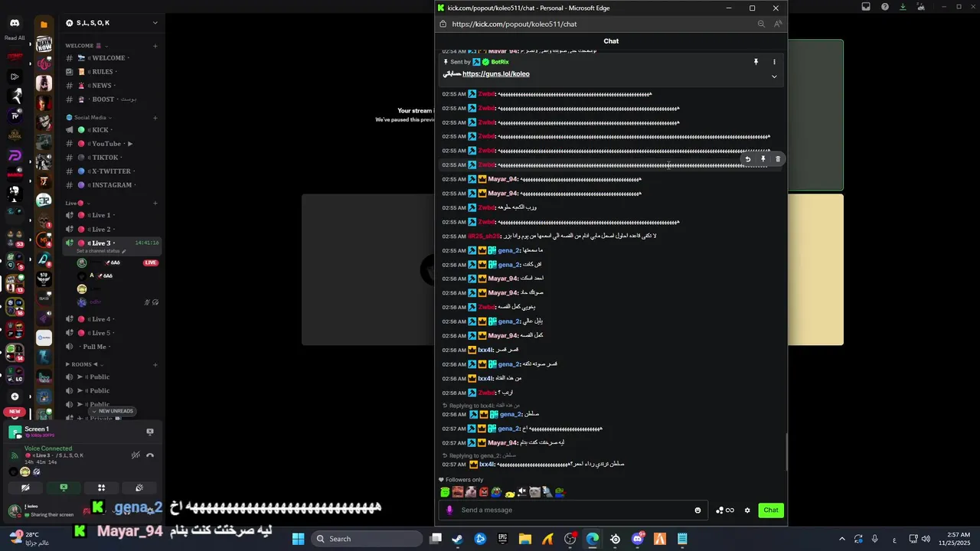Add a channel to Live category with plus
980x551 pixels.
pos(155,203)
